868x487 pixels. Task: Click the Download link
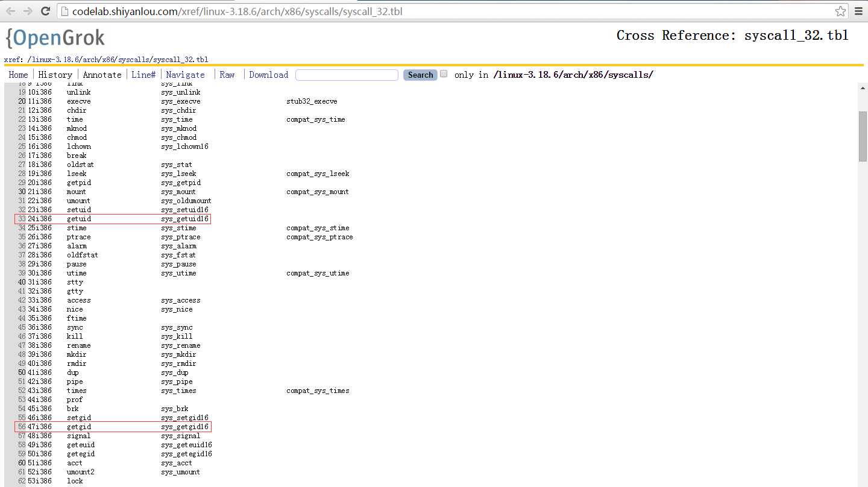click(268, 75)
